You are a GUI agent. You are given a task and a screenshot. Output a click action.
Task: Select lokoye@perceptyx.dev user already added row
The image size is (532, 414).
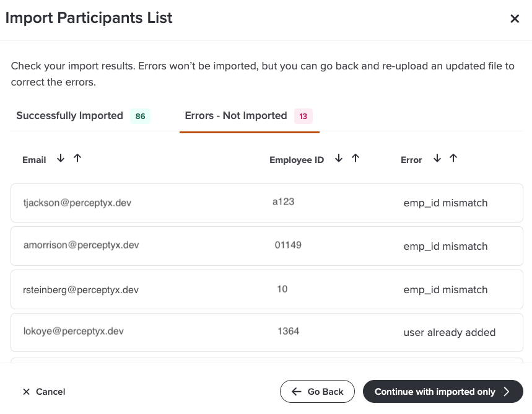[266, 332]
